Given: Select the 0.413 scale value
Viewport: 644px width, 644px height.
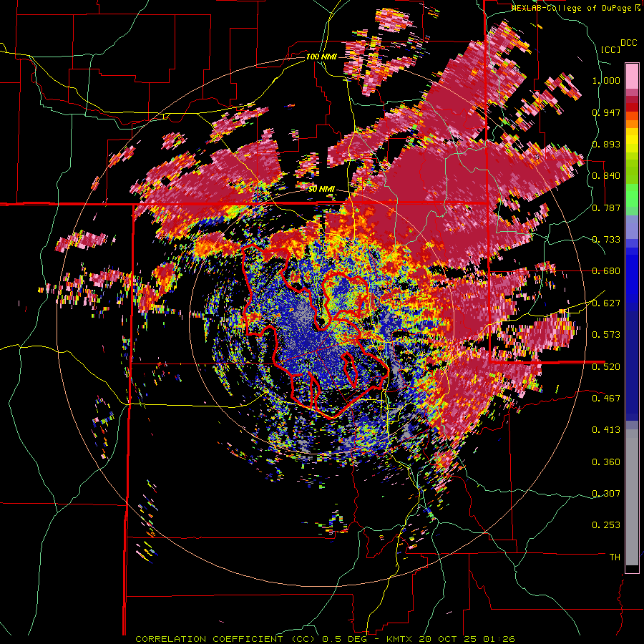Looking at the screenshot, I should click(x=606, y=430).
